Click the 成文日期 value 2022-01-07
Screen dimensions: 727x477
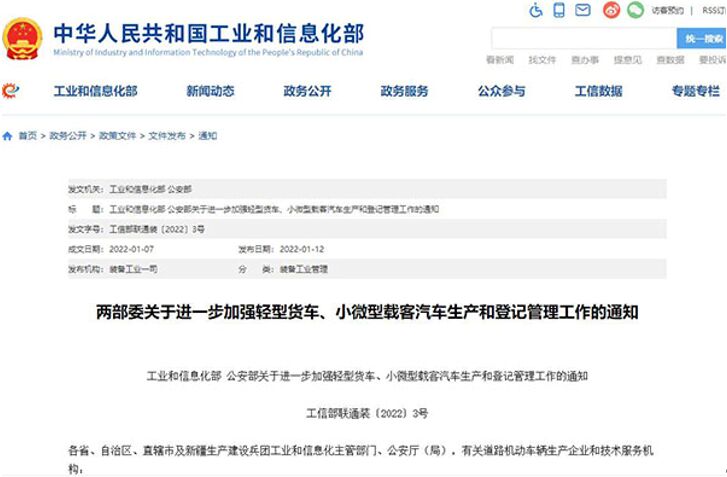point(131,249)
